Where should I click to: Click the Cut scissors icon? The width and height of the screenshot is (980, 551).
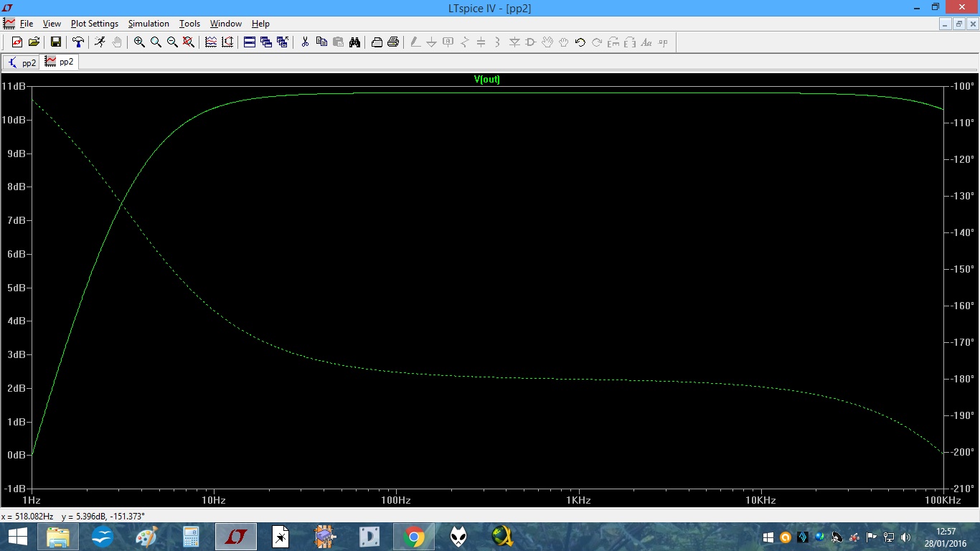305,42
